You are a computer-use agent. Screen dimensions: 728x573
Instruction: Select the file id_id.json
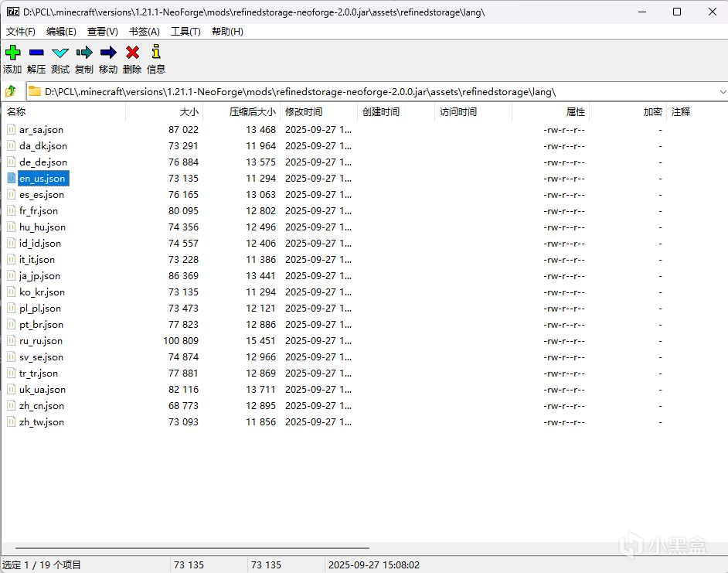[40, 244]
